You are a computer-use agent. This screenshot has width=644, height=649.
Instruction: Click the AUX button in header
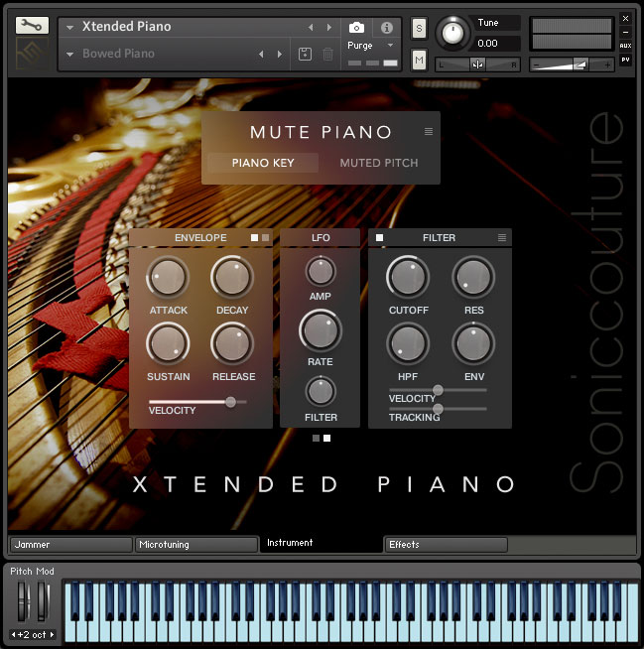pyautogui.click(x=625, y=46)
